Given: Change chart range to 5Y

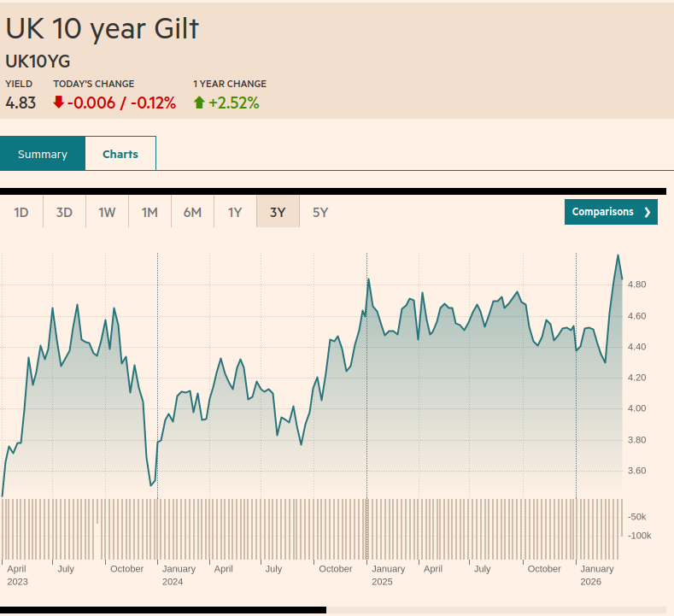Looking at the screenshot, I should click(320, 213).
